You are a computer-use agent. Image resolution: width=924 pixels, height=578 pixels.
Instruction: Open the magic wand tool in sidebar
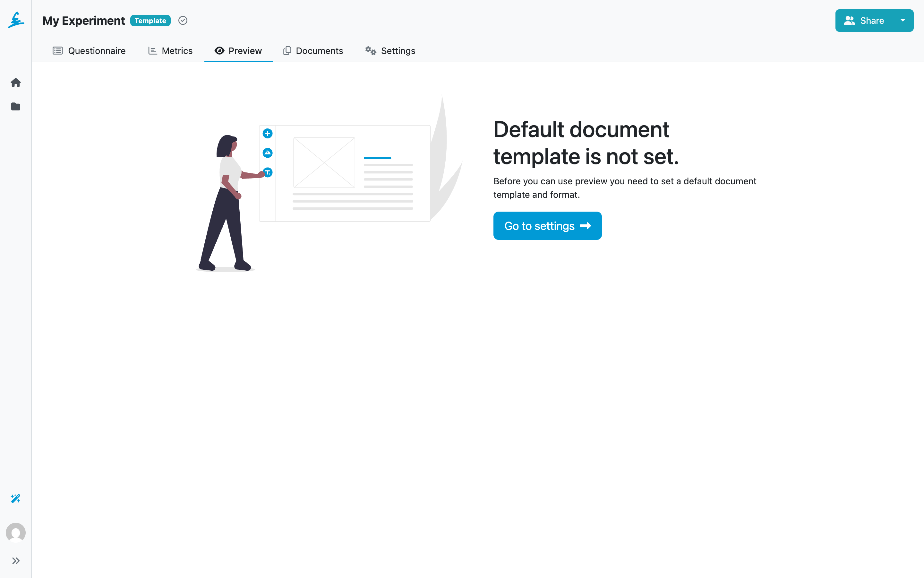[x=16, y=498]
